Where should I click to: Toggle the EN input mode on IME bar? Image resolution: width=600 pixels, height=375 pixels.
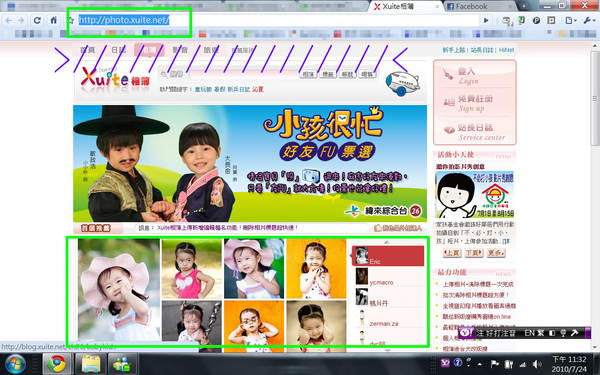(x=530, y=333)
